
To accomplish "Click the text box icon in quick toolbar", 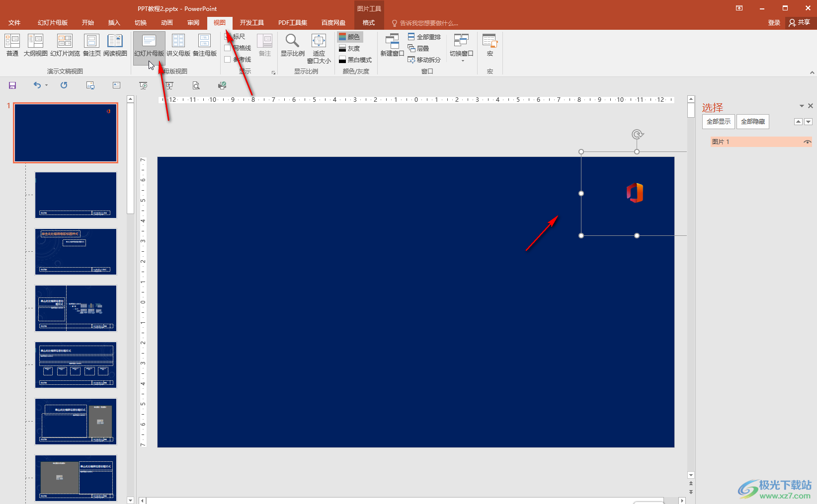I will [x=116, y=85].
